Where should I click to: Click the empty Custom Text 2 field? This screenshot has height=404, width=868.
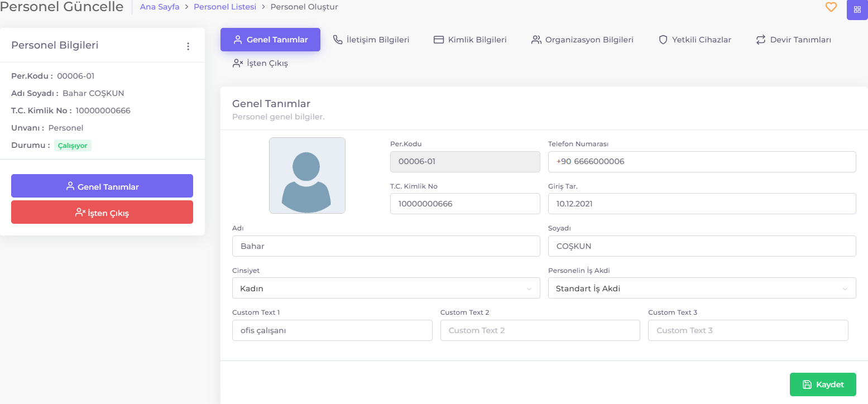point(540,330)
